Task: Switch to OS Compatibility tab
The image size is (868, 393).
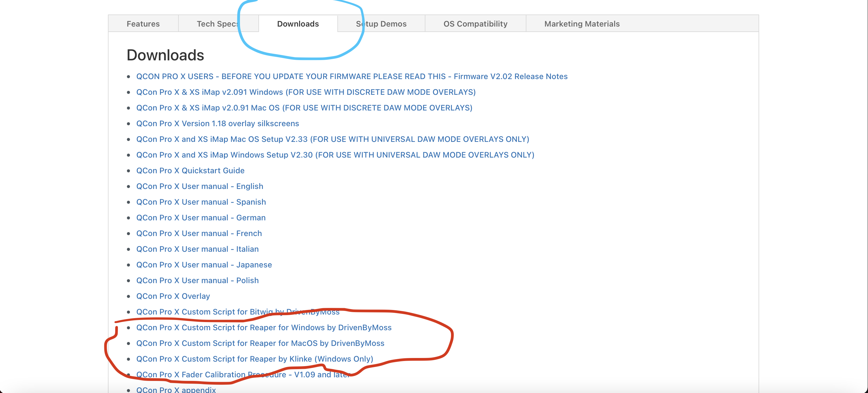Action: coord(475,24)
